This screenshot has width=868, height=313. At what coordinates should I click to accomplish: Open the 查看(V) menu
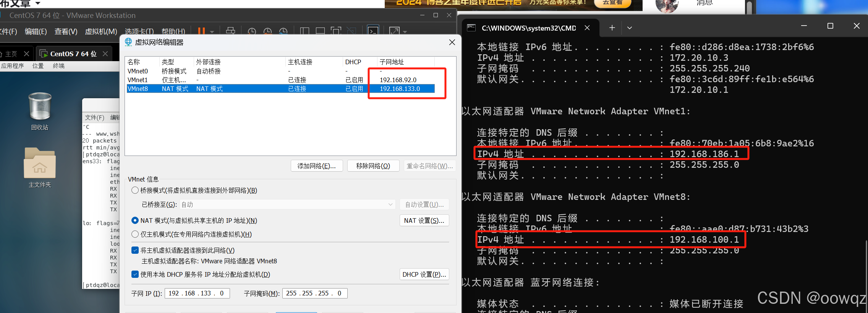point(66,31)
